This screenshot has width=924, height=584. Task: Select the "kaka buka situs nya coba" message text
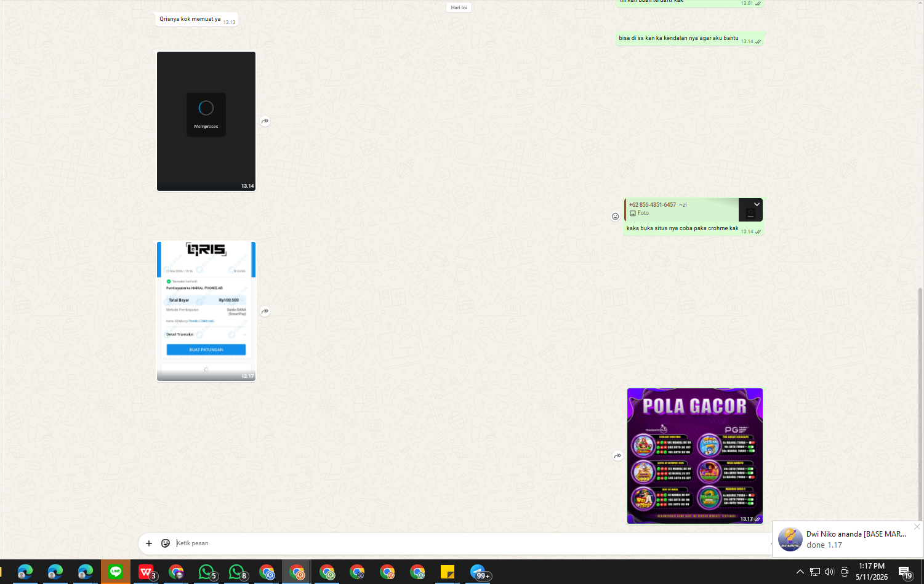(682, 228)
